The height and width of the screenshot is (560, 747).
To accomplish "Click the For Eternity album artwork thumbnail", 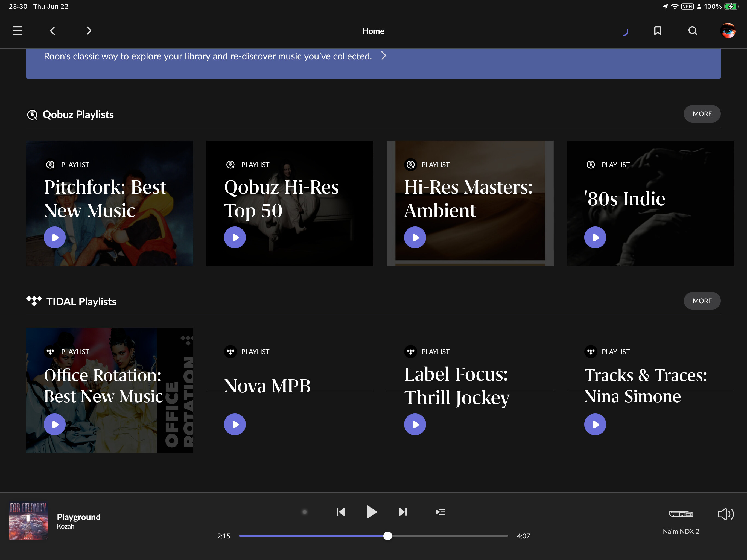I will pos(28,521).
